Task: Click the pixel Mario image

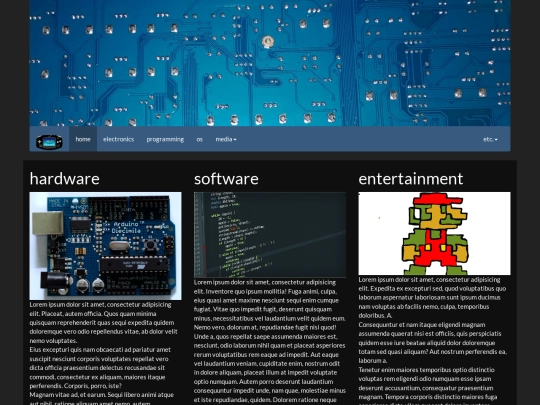Action: point(435,233)
